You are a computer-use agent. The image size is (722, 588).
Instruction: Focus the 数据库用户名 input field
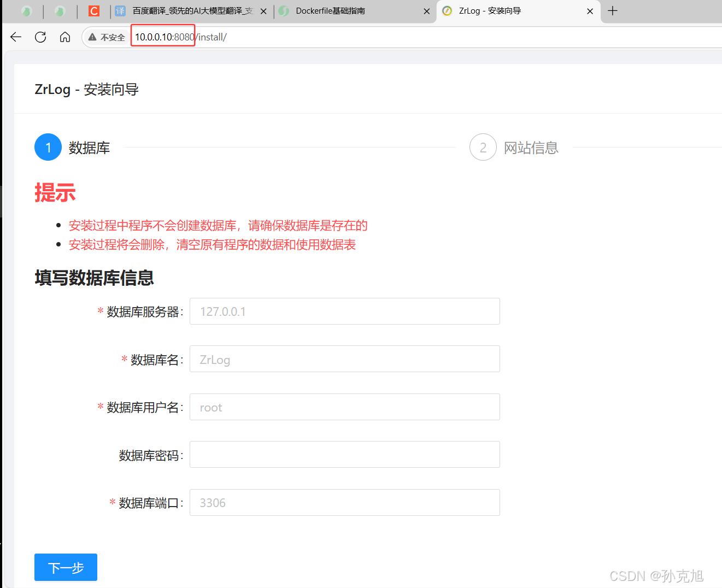345,407
